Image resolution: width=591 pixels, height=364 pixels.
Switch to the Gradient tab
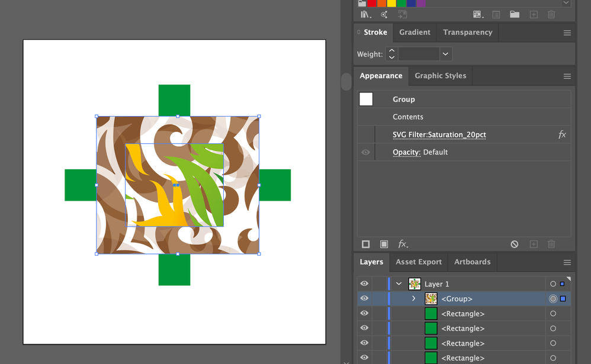coord(415,33)
